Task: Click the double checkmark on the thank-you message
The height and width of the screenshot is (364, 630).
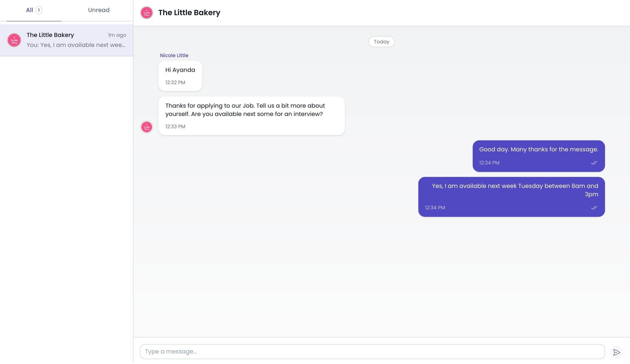Action: click(594, 163)
